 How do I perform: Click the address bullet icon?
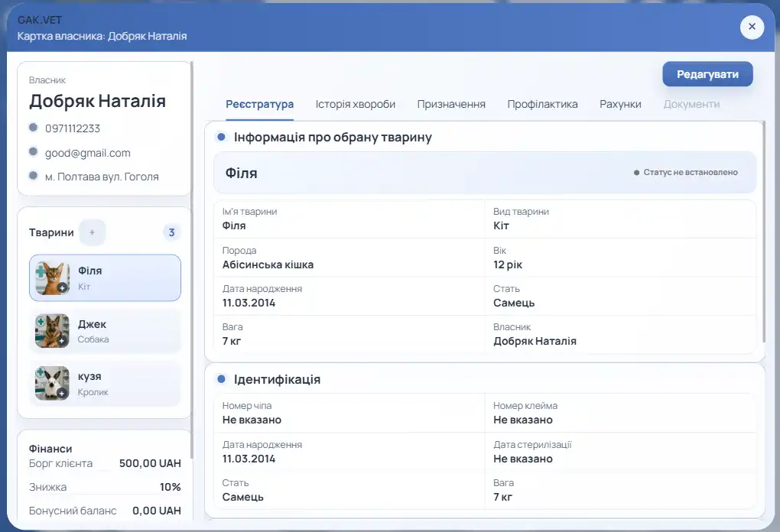[x=34, y=175]
